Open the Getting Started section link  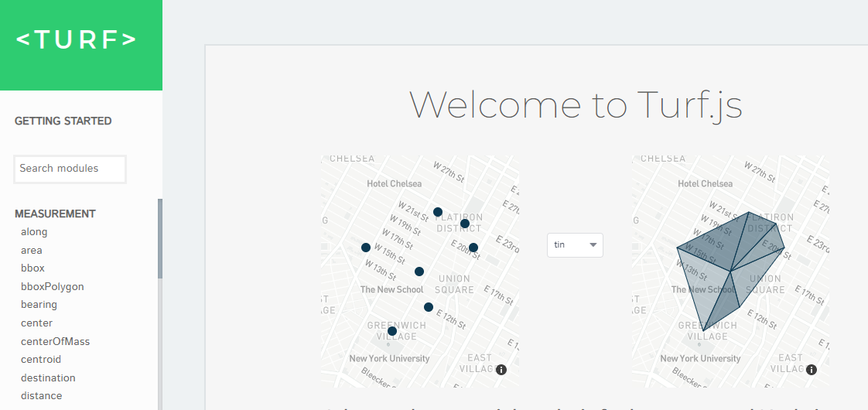pyautogui.click(x=63, y=121)
